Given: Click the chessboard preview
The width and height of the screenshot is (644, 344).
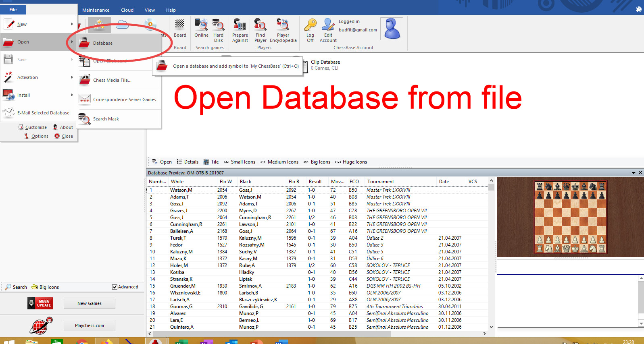Looking at the screenshot, I should click(571, 217).
